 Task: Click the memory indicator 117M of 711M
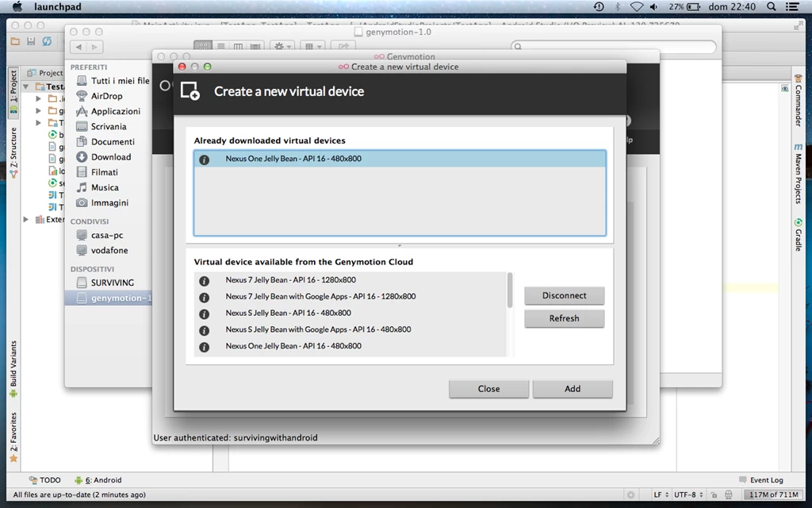pos(773,495)
